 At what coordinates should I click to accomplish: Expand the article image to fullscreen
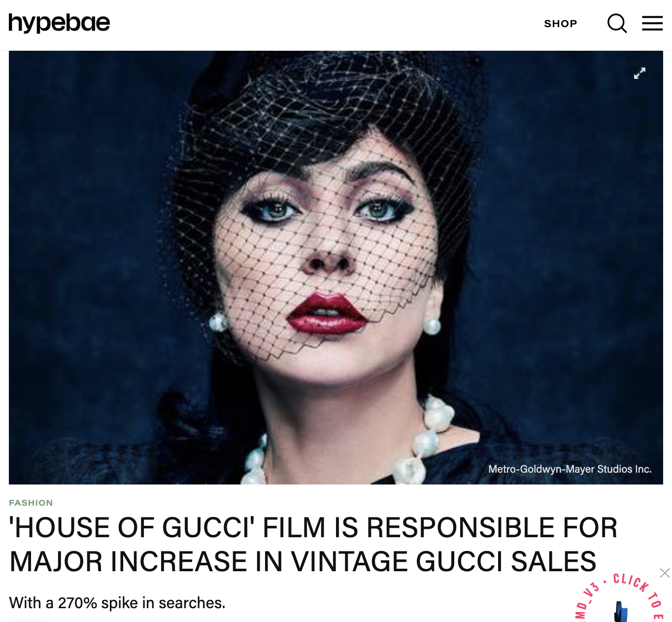pyautogui.click(x=639, y=73)
